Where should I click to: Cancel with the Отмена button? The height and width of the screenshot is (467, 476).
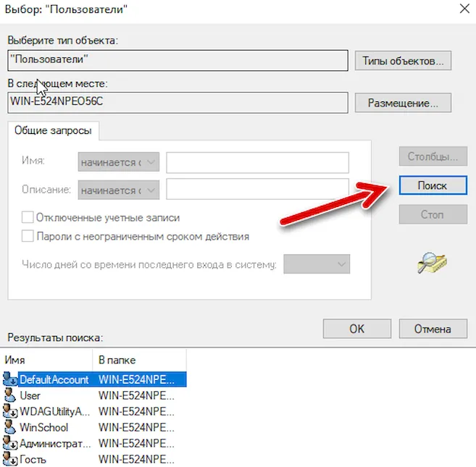pos(433,329)
